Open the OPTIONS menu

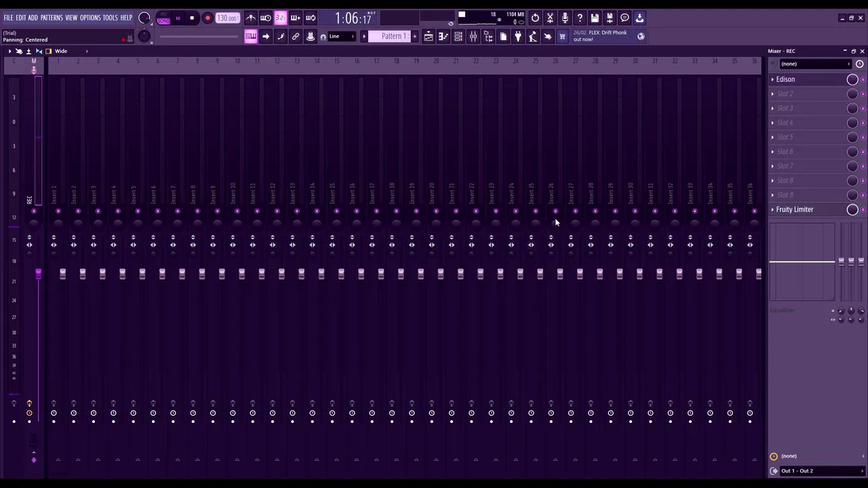90,18
